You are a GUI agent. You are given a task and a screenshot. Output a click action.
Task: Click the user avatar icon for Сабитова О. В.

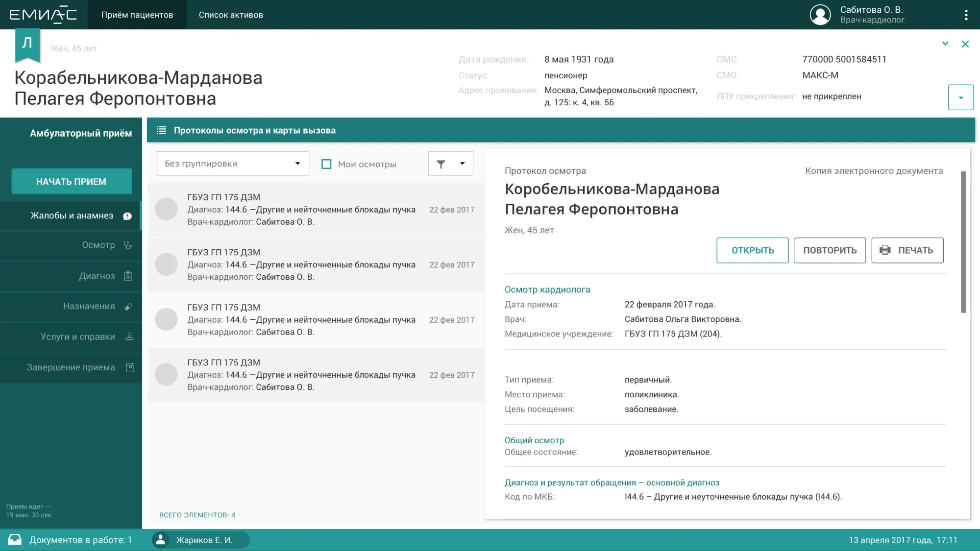820,15
